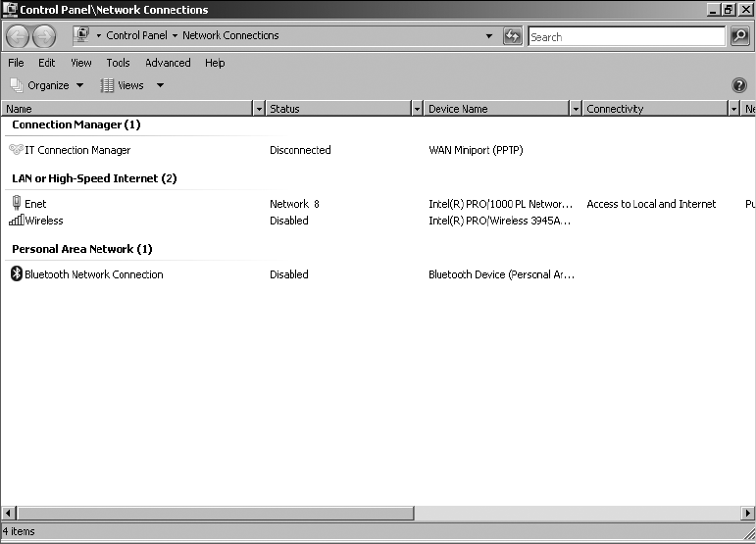756x544 pixels.
Task: Click Control Panel in the breadcrumb
Action: coord(137,35)
